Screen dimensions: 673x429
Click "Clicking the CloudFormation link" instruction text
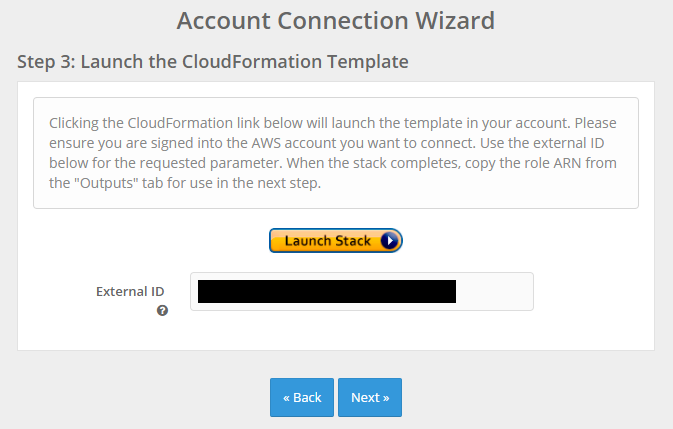point(154,123)
